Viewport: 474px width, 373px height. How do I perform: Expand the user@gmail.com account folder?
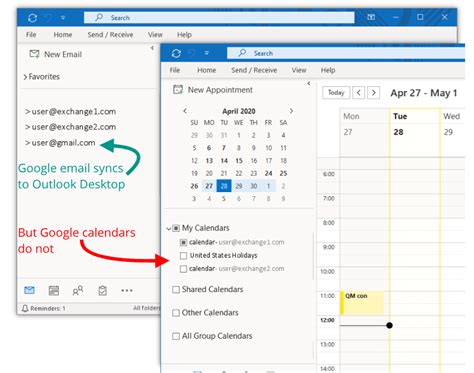pyautogui.click(x=28, y=143)
